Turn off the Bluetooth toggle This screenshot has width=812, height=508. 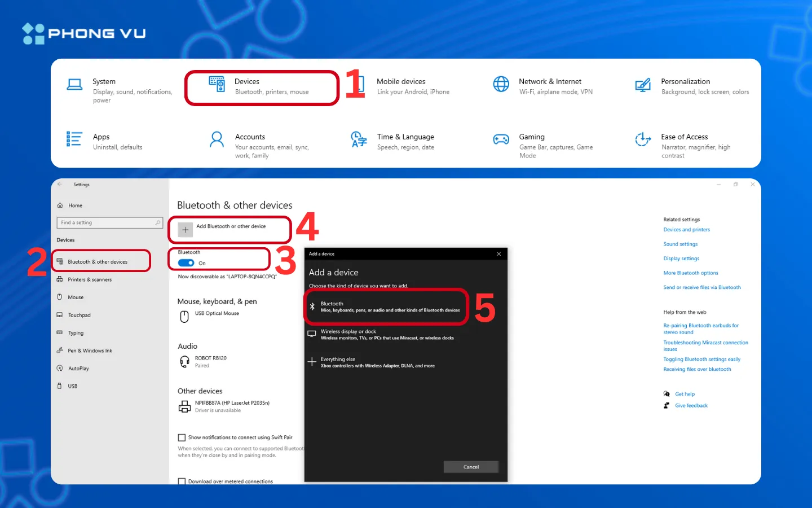[187, 263]
